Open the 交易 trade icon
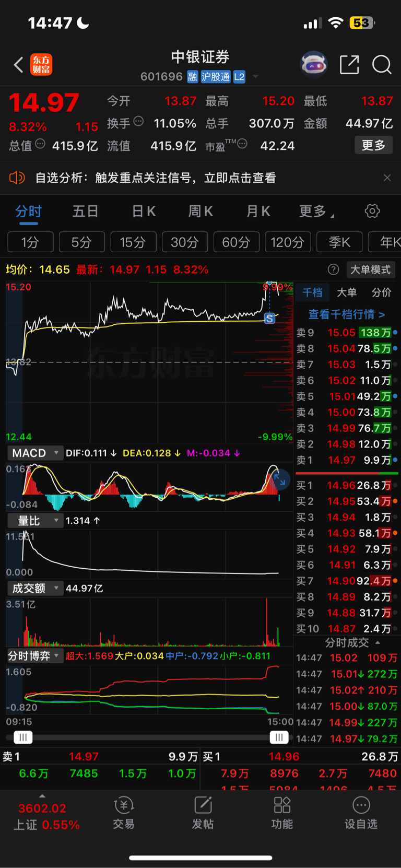The image size is (401, 868). pyautogui.click(x=124, y=813)
